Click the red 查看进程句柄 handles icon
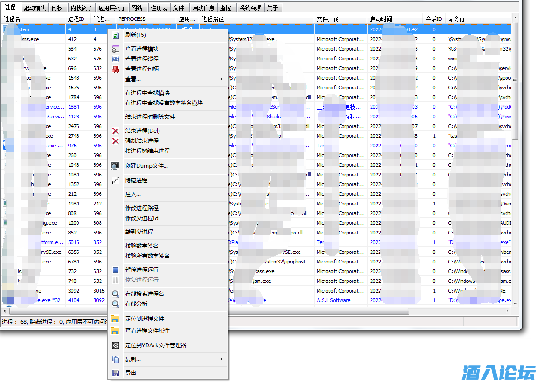This screenshot has height=392, width=542. point(116,69)
